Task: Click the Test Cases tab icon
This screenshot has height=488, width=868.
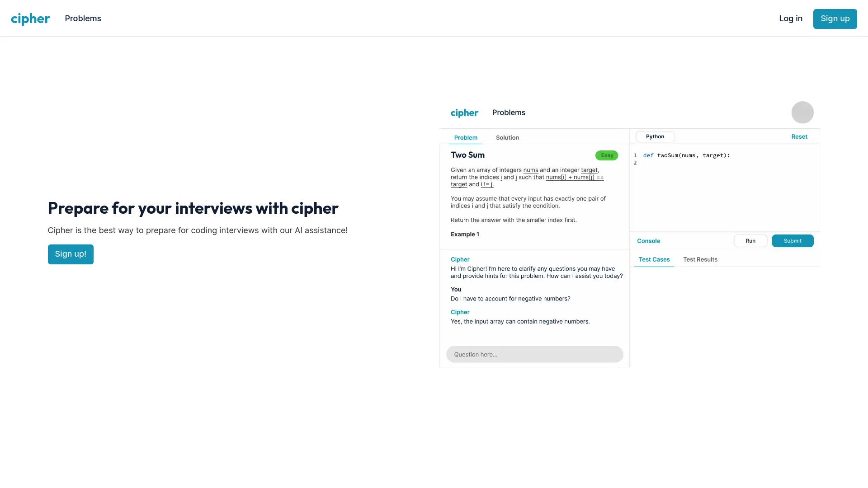Action: point(654,259)
